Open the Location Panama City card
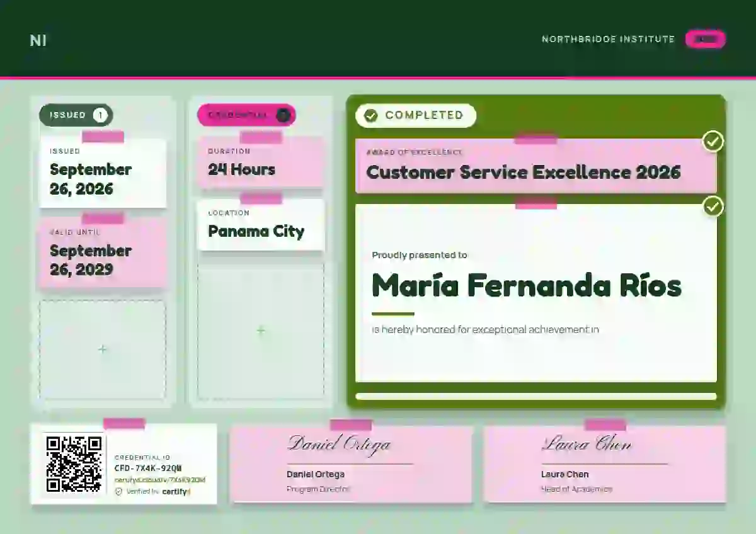756x534 pixels. pos(261,225)
